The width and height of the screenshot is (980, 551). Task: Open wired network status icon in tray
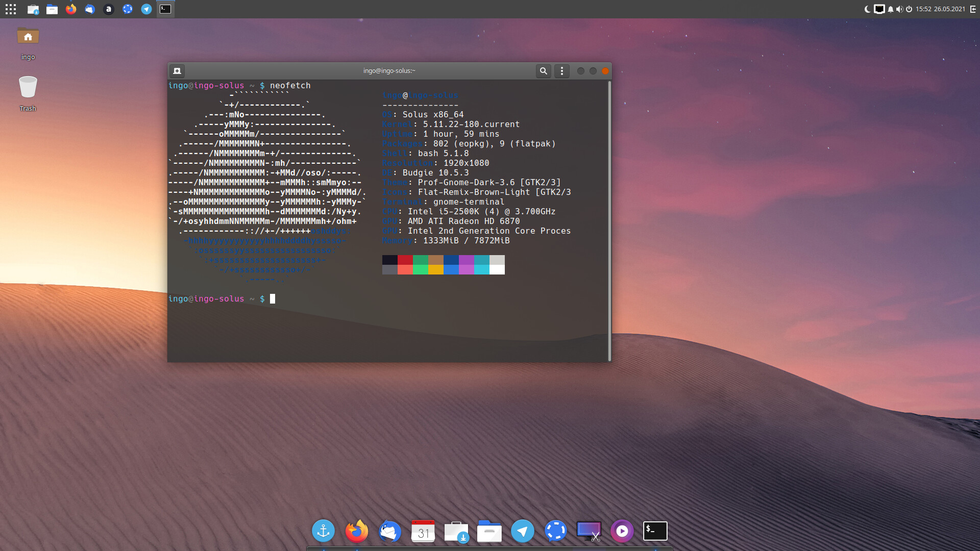pos(879,9)
